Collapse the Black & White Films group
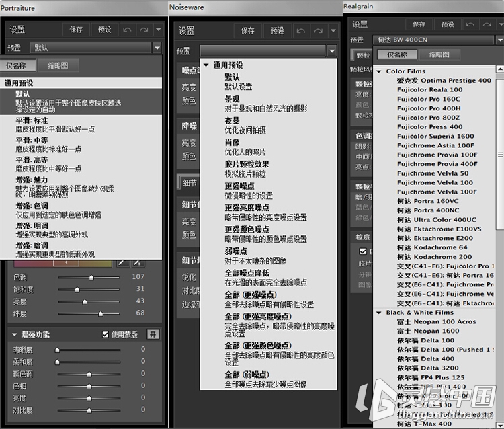Viewport: 504px width, 429px height. coord(379,313)
